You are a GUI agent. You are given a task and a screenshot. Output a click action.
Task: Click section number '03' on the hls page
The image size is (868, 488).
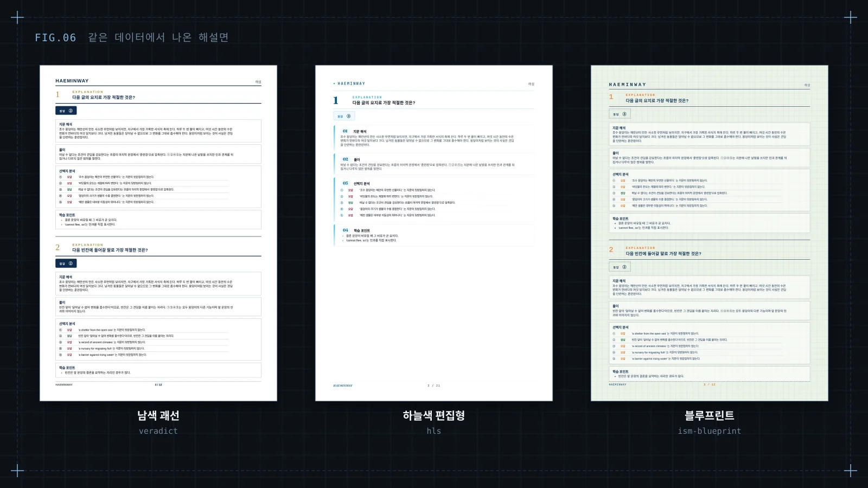[345, 183]
